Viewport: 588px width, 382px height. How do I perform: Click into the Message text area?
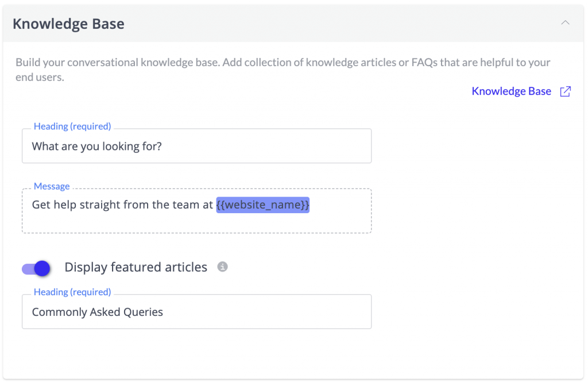point(196,210)
